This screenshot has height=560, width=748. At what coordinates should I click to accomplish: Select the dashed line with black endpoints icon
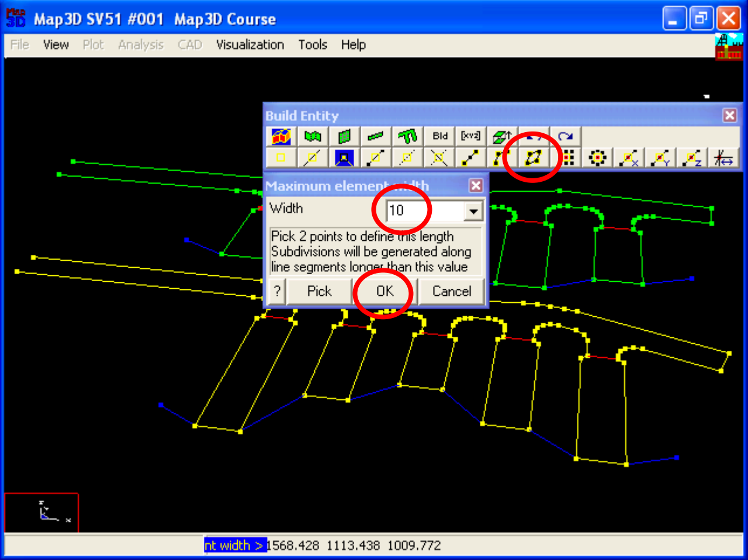tap(376, 157)
